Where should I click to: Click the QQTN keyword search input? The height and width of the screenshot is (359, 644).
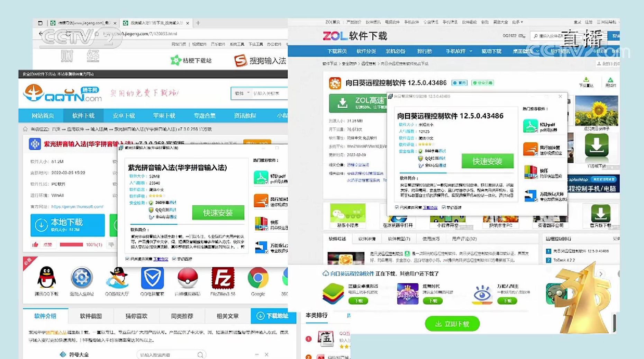[x=270, y=93]
